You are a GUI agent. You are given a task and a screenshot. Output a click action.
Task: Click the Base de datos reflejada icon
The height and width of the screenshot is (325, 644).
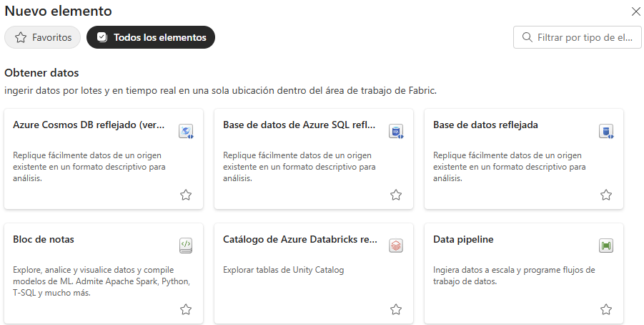coord(606,131)
